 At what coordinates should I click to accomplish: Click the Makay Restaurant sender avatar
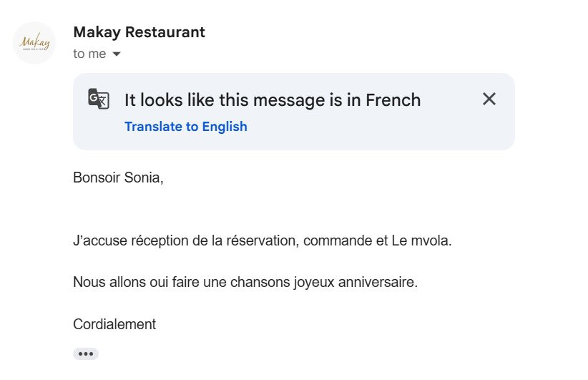pos(34,43)
